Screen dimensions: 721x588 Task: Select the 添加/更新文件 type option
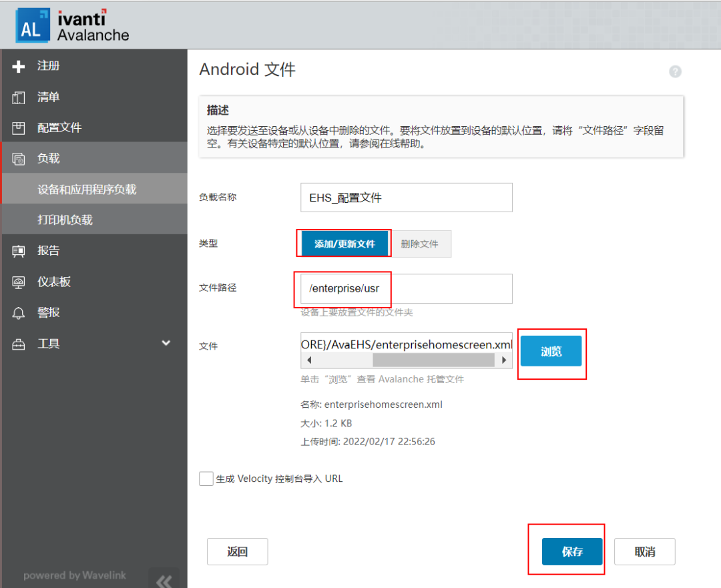point(344,244)
